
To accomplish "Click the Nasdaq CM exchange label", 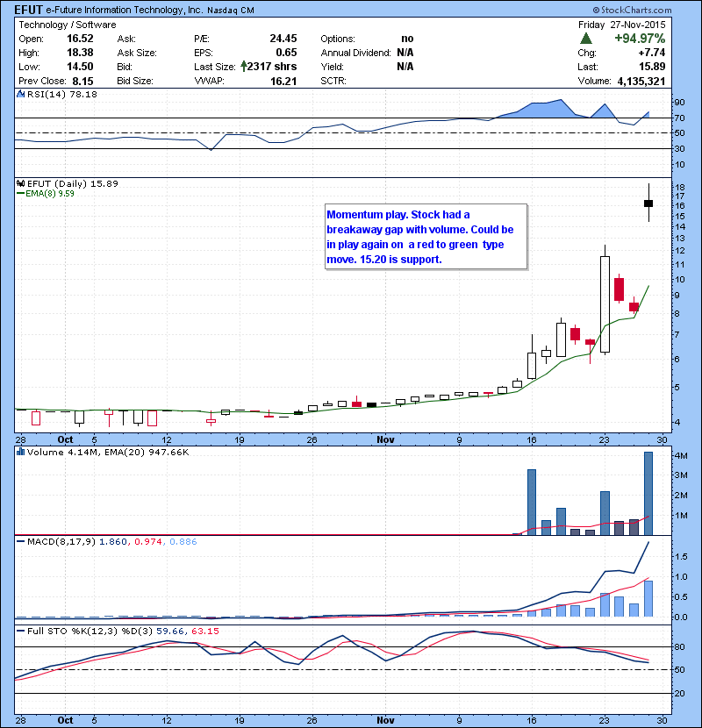I will tap(231, 11).
